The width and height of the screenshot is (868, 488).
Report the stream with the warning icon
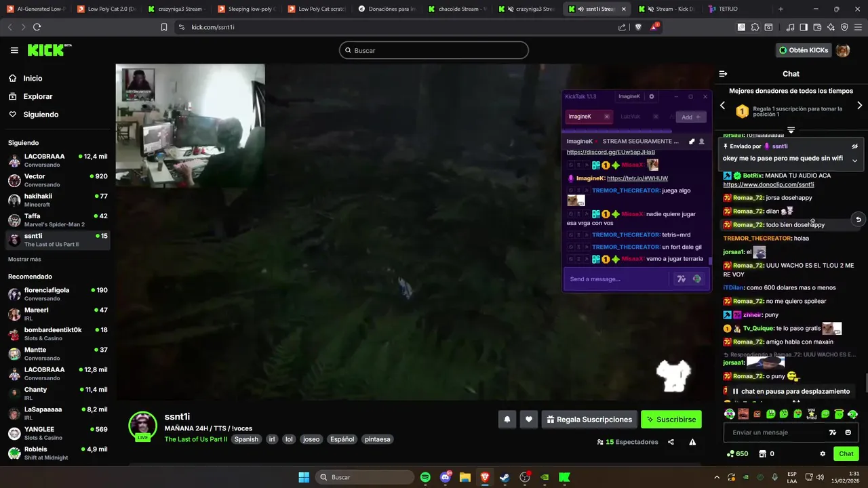[x=692, y=442]
